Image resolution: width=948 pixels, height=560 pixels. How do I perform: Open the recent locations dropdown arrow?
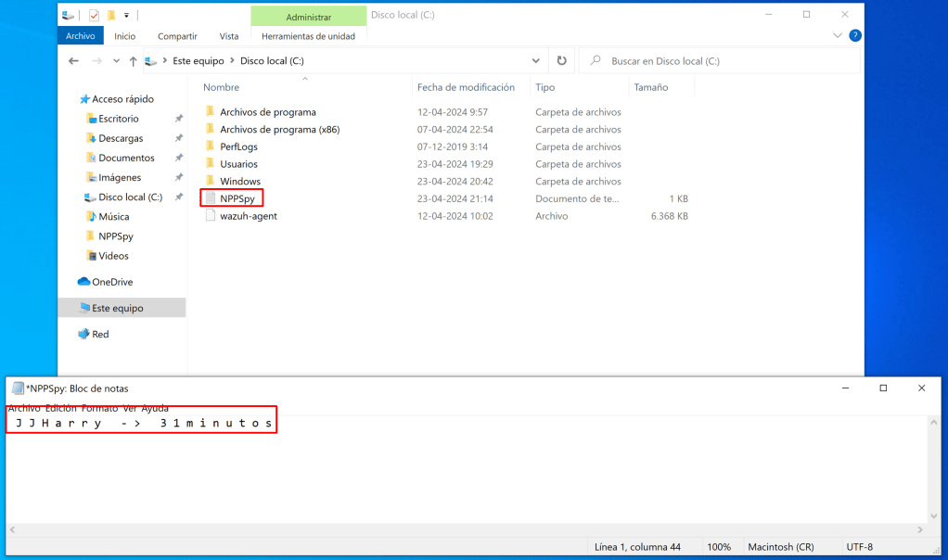pyautogui.click(x=116, y=61)
